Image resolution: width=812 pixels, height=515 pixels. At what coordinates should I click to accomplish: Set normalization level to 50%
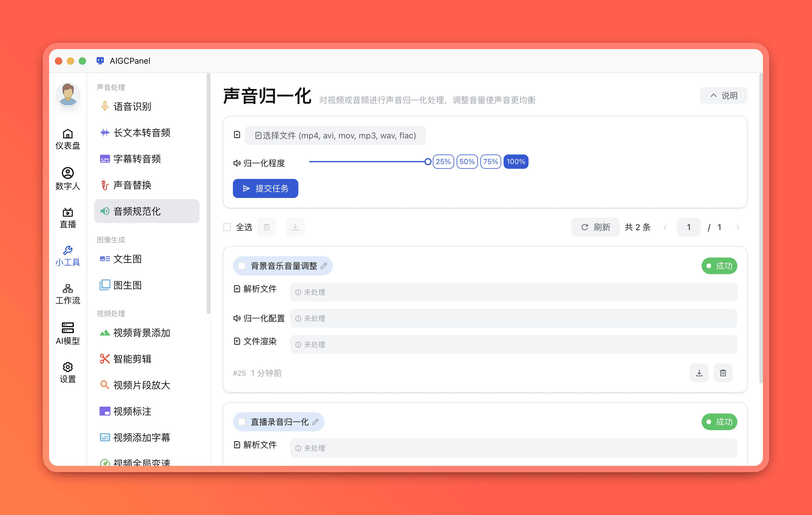(x=467, y=162)
